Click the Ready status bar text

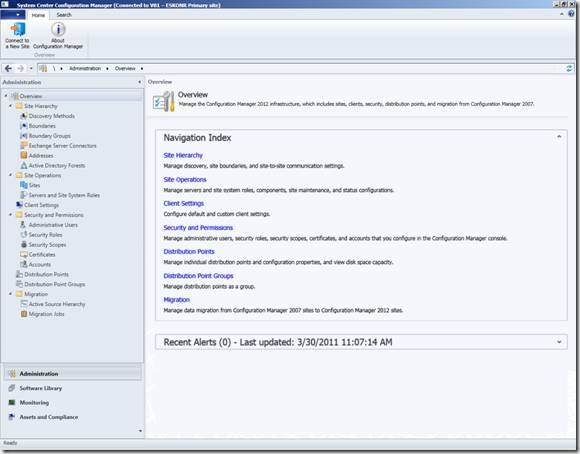[10, 443]
